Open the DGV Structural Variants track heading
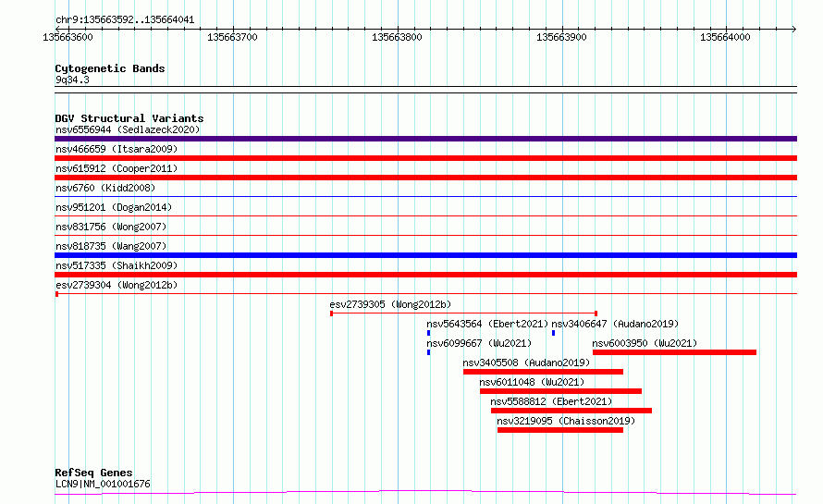Image resolution: width=823 pixels, height=504 pixels. [x=129, y=118]
